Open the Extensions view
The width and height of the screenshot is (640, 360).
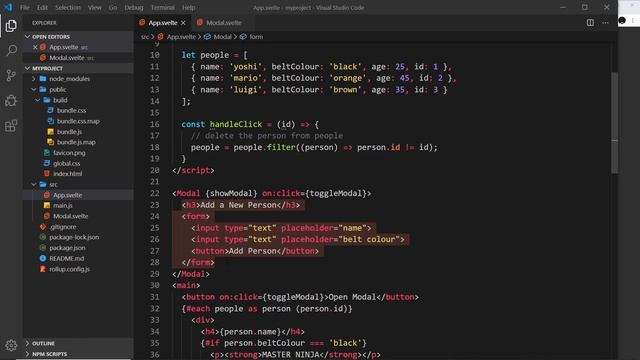[11, 125]
